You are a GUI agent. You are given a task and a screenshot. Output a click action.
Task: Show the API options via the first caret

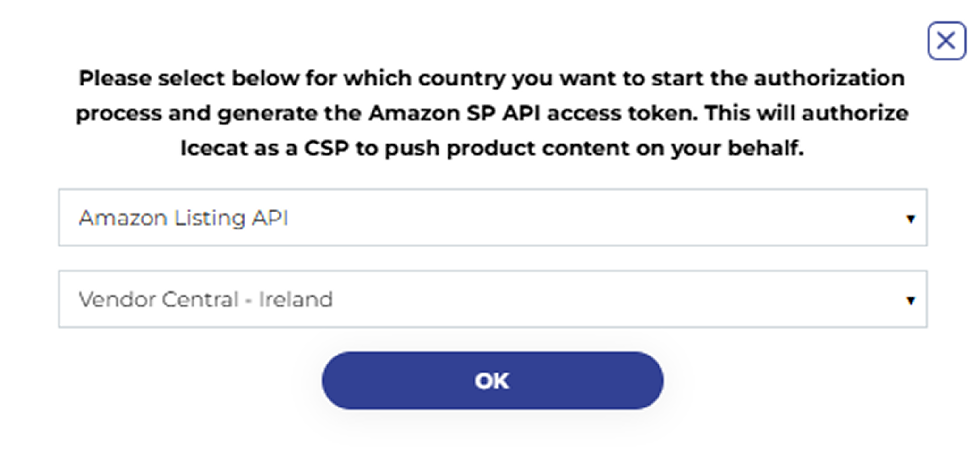[910, 219]
